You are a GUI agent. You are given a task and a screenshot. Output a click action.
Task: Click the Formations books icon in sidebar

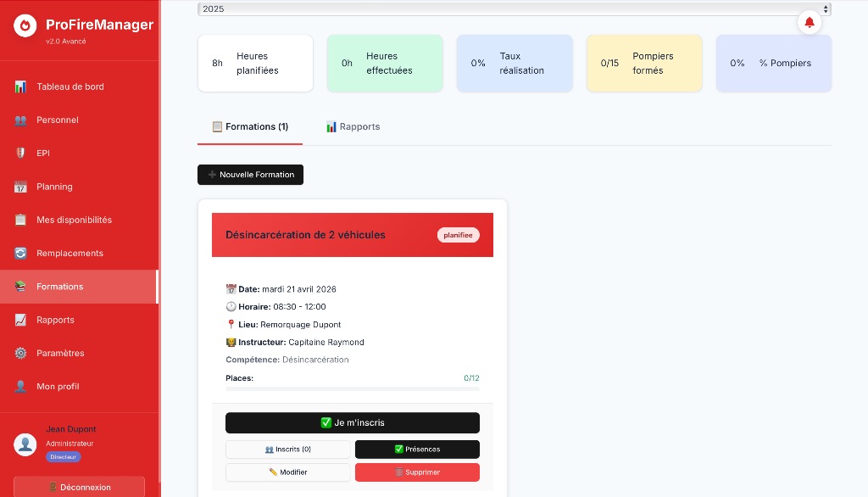point(20,287)
